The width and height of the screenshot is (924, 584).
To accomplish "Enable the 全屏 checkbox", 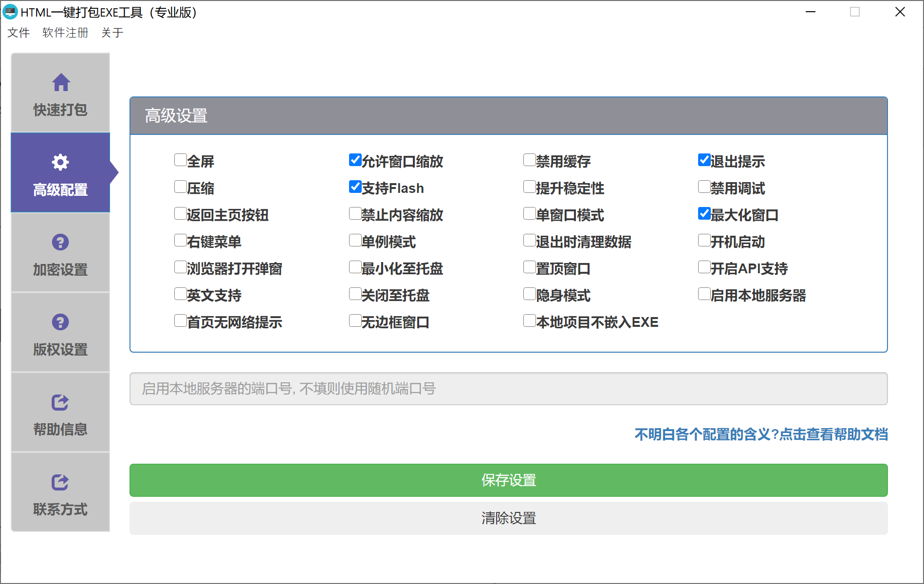I will tap(181, 160).
